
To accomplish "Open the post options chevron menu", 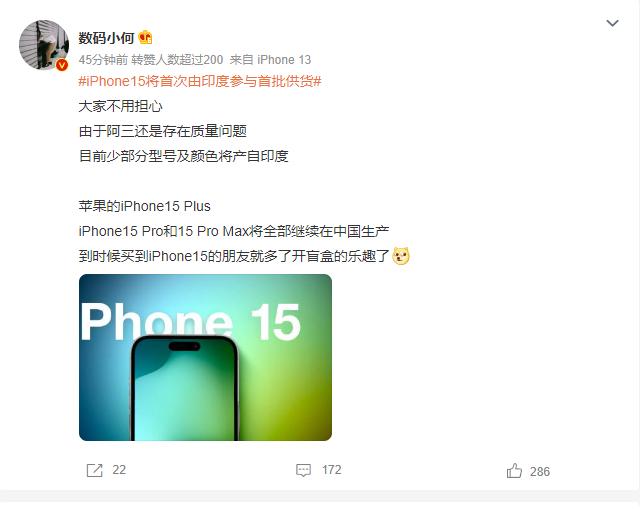I will [612, 23].
